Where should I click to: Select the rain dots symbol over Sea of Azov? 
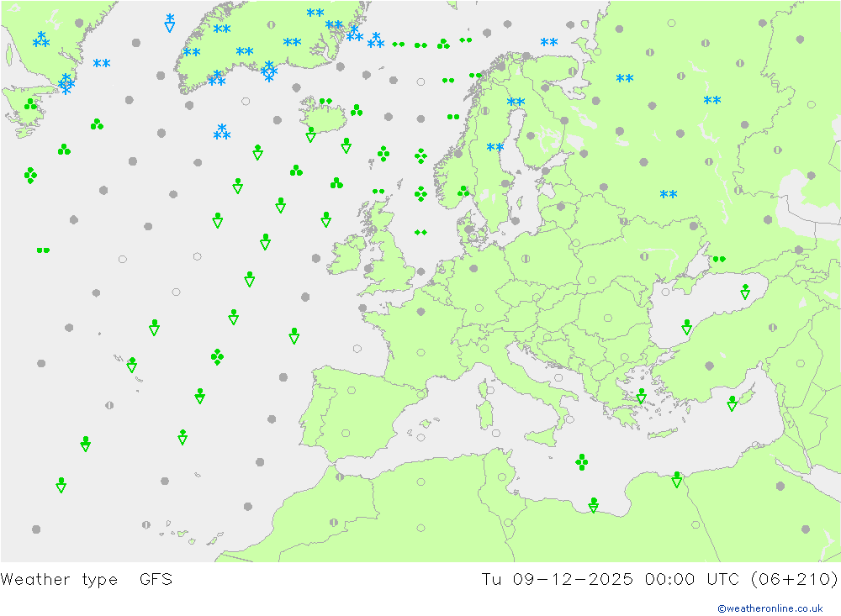tap(719, 259)
